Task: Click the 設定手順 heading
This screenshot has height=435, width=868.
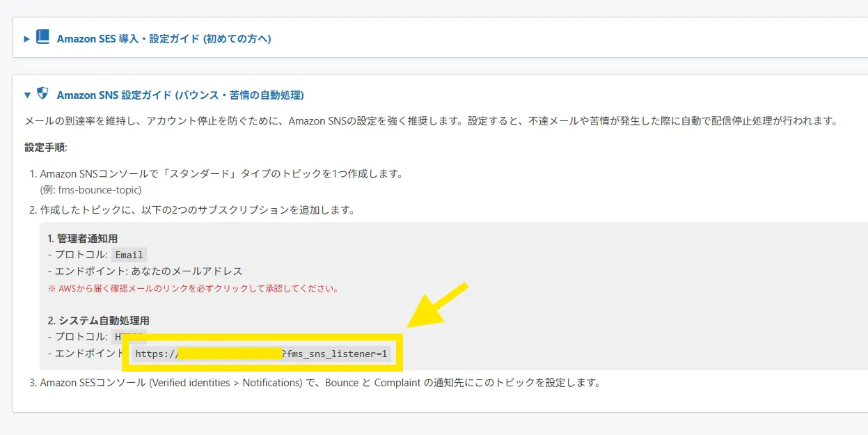Action: pyautogui.click(x=45, y=148)
